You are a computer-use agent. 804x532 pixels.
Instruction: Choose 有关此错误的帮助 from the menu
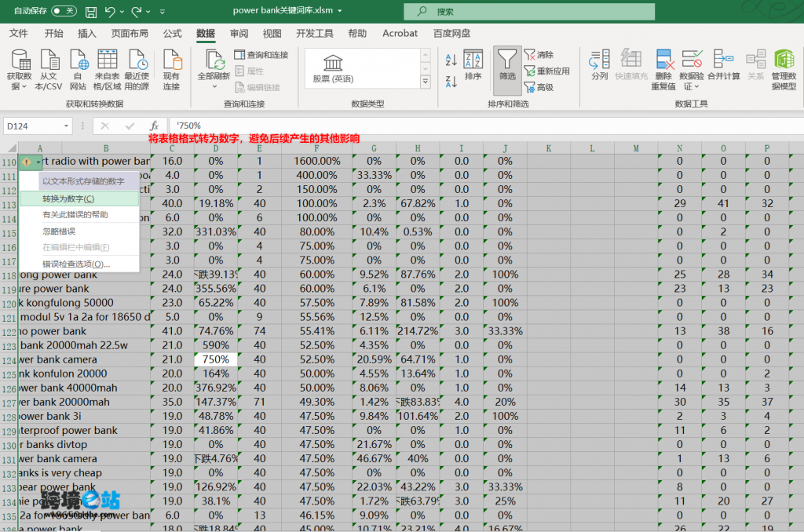pos(79,215)
